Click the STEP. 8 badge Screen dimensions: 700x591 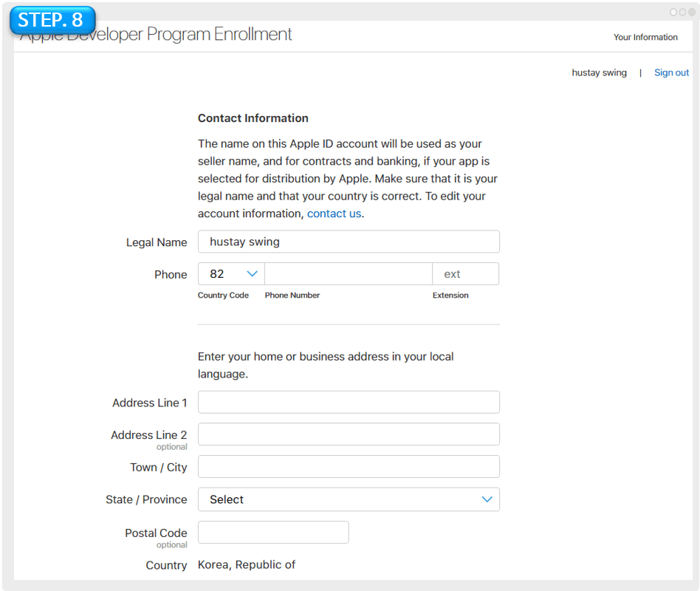tap(52, 21)
